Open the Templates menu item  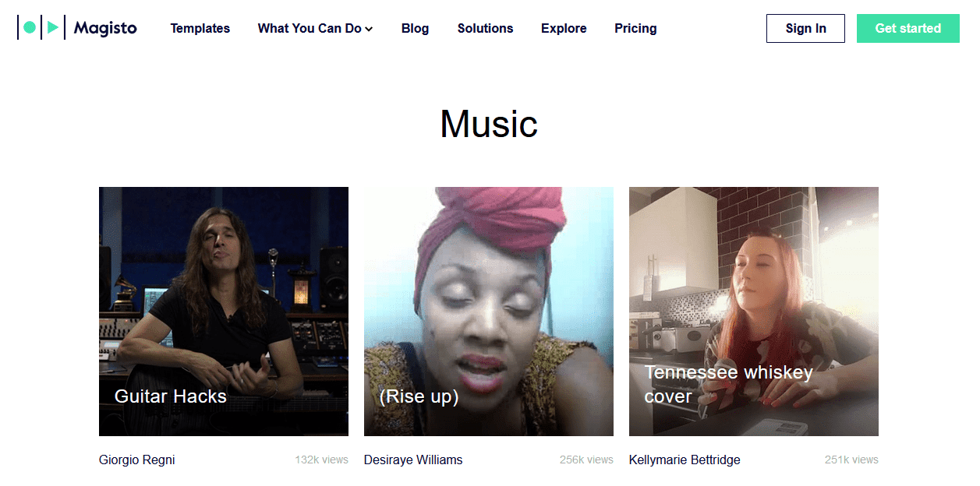[200, 28]
